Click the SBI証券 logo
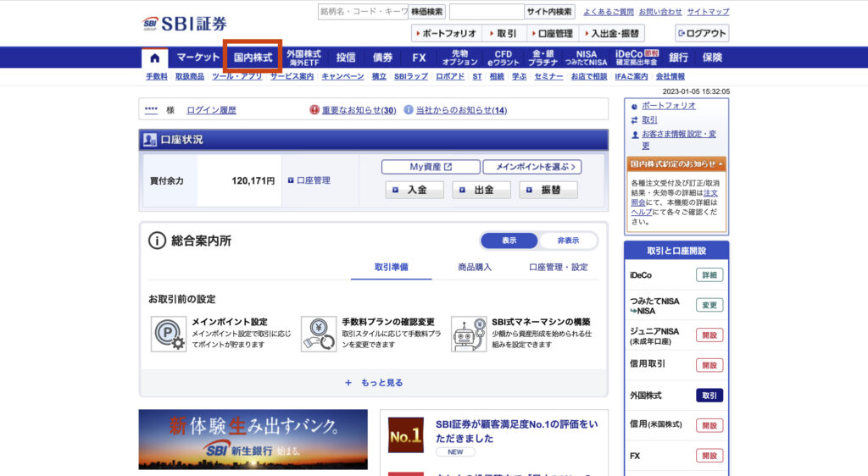Viewport: 868px width, 476px height. [x=185, y=23]
